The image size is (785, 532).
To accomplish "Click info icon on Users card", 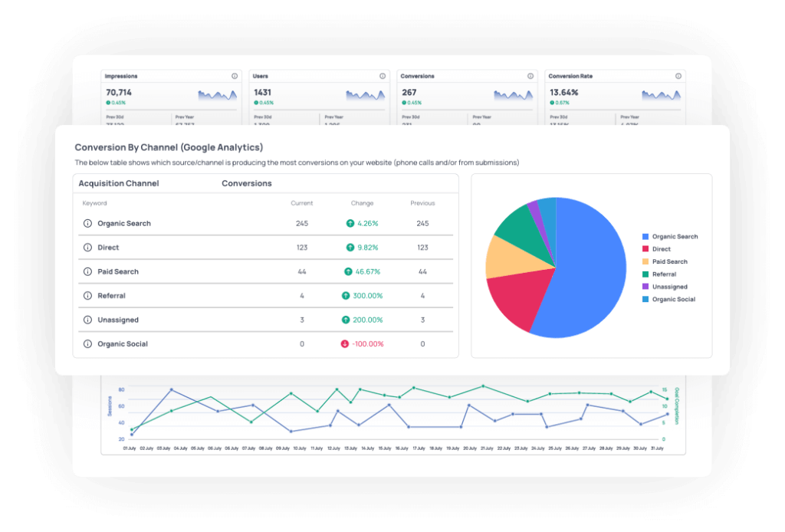I will point(382,76).
